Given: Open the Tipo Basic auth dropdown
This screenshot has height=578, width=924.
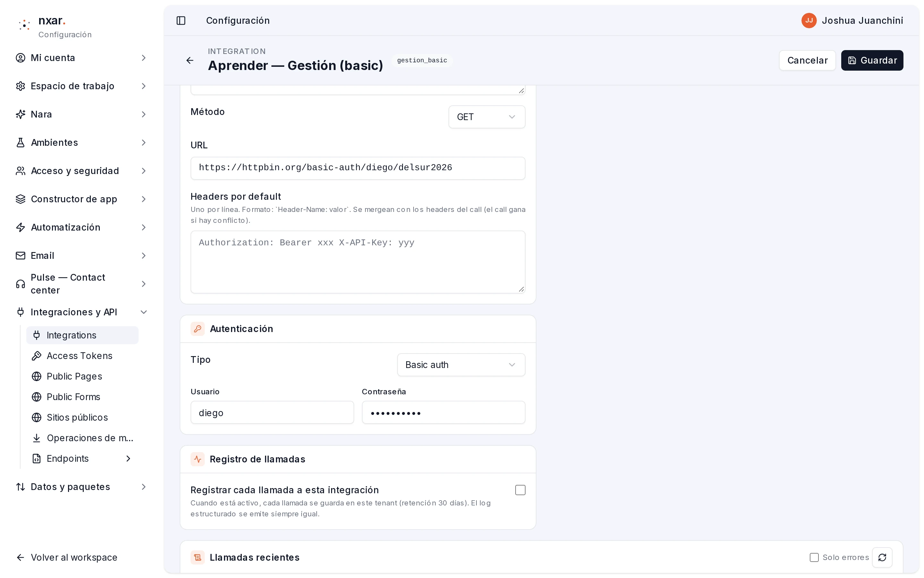Looking at the screenshot, I should (x=461, y=365).
